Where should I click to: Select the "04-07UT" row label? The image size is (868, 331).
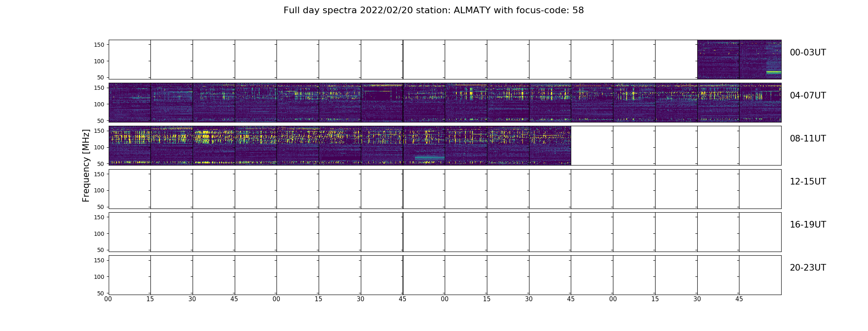tap(808, 96)
